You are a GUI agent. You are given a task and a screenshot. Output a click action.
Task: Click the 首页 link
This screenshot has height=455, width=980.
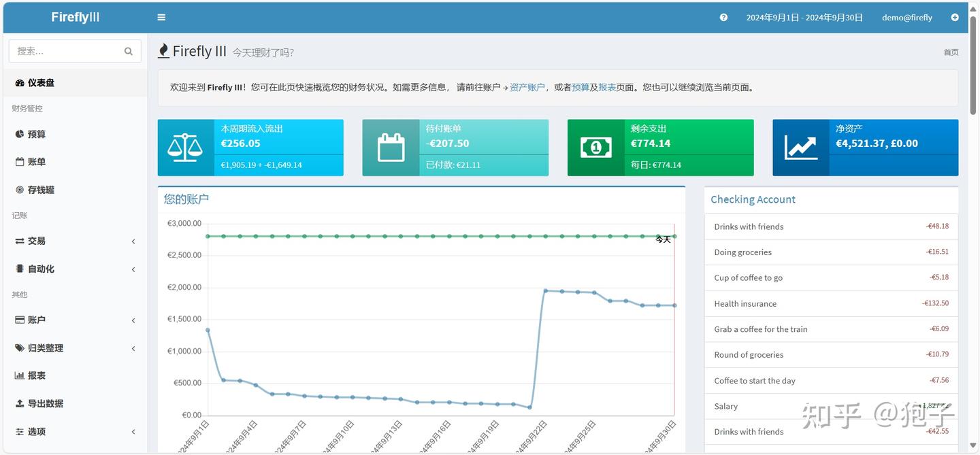pyautogui.click(x=951, y=51)
